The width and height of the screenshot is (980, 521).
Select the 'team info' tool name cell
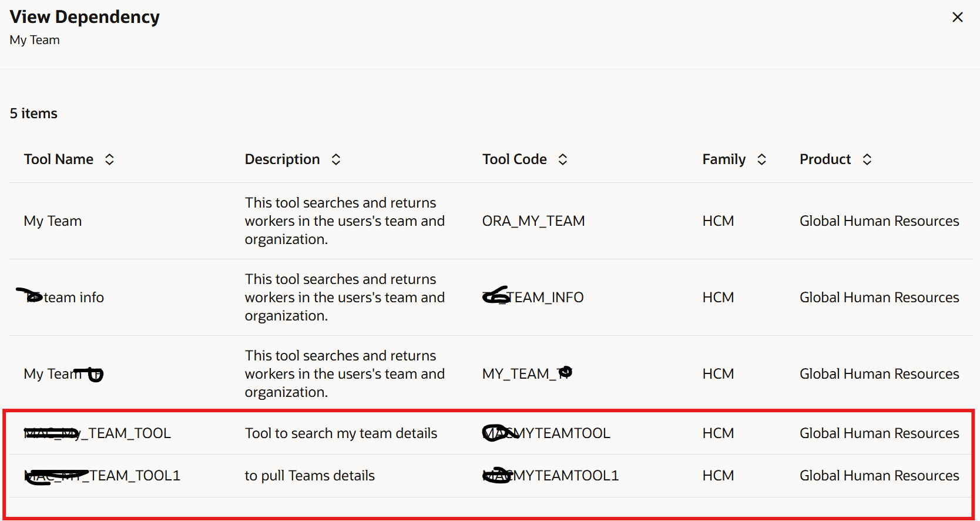click(61, 296)
